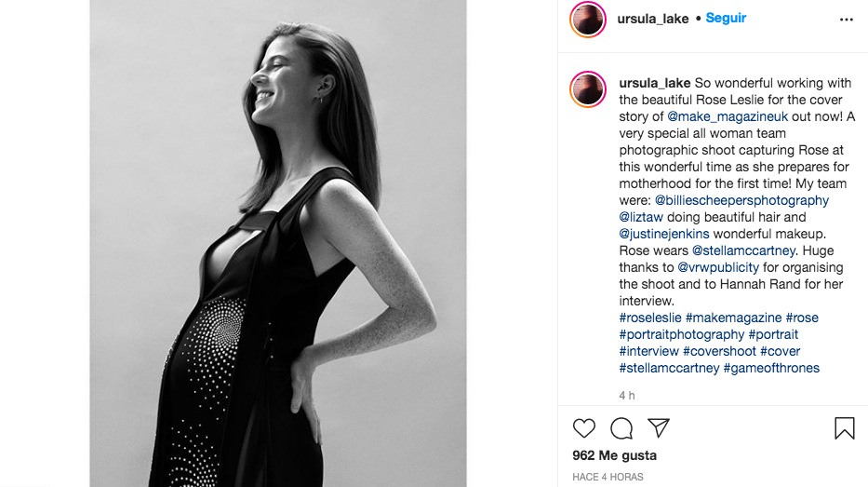The height and width of the screenshot is (487, 868).
Task: Follow ursula_lake with Seguir button
Action: pos(726,18)
